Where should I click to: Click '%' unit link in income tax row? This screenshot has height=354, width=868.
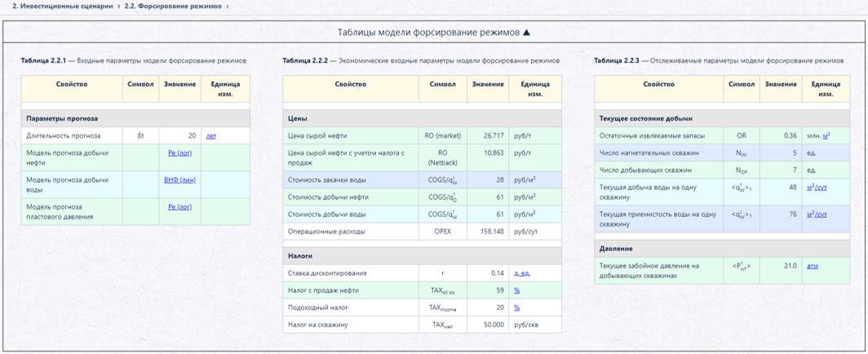(516, 308)
